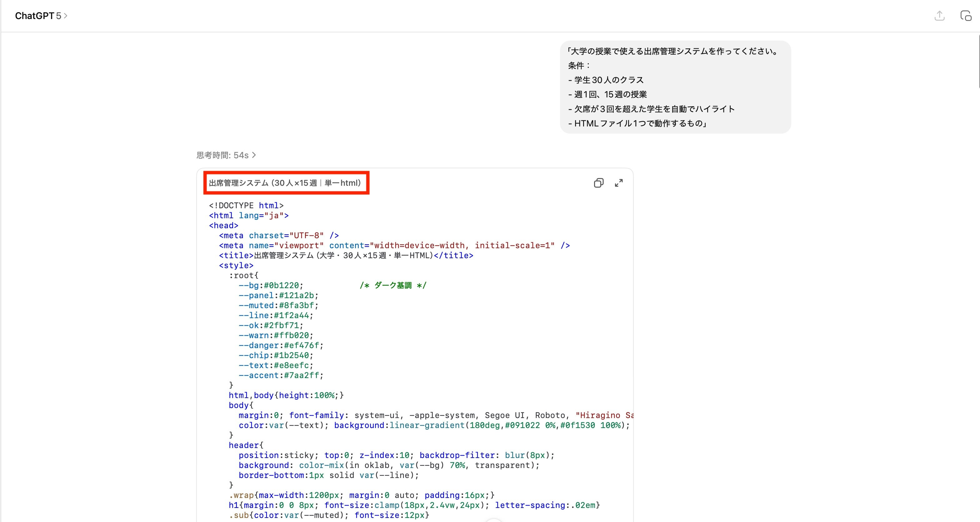Copy the canvas code with copy icon
Image resolution: width=980 pixels, height=522 pixels.
(x=598, y=183)
